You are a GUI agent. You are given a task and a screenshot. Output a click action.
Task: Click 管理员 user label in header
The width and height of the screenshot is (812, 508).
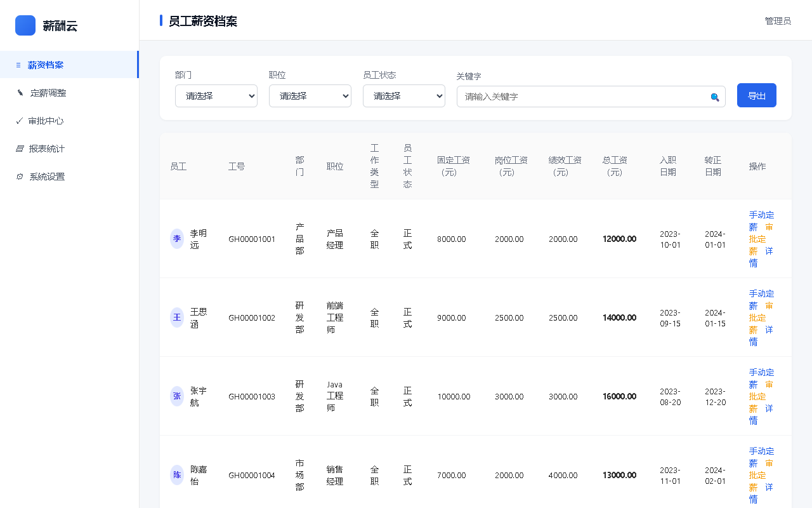tap(778, 21)
